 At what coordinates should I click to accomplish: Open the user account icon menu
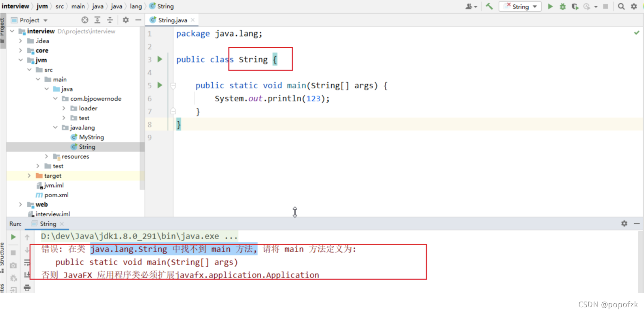(471, 6)
